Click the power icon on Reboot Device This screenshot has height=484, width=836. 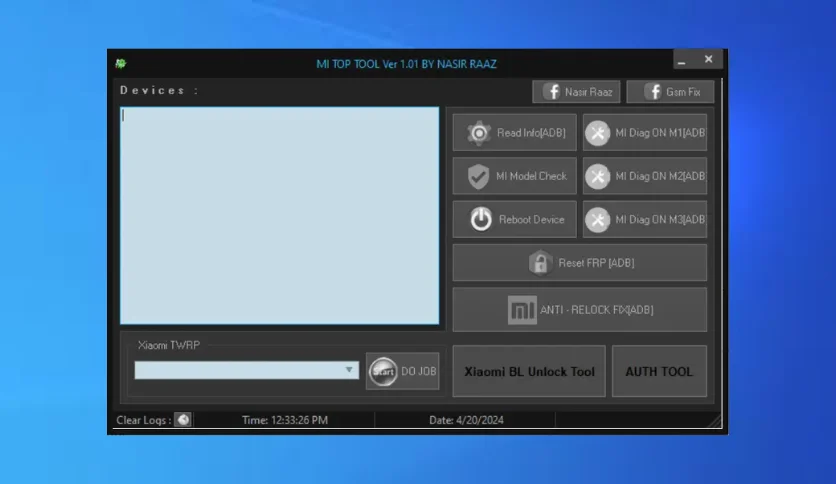481,219
